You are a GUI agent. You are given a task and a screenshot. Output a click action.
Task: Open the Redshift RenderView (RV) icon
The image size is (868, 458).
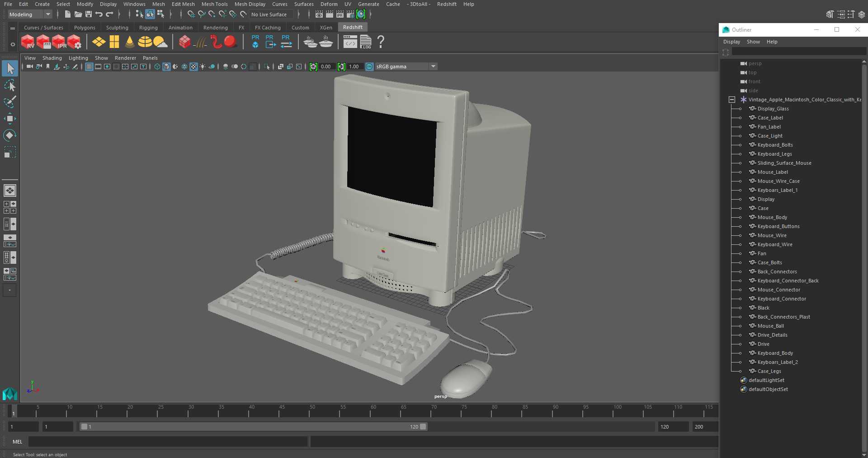click(28, 42)
